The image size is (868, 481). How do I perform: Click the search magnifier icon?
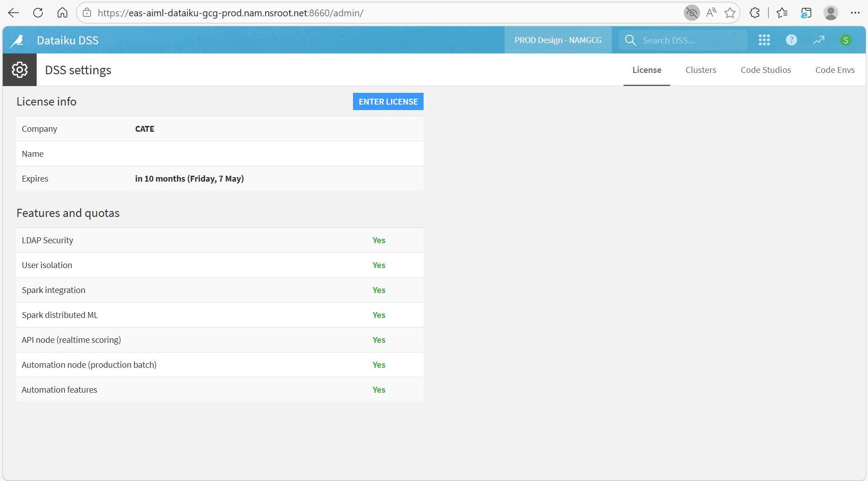[x=630, y=40]
